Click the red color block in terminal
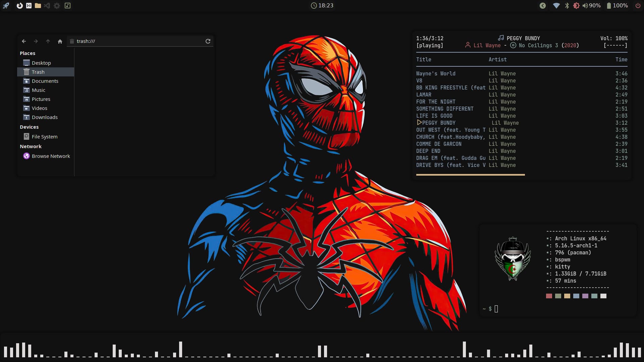Image resolution: width=644 pixels, height=362 pixels. (x=549, y=296)
